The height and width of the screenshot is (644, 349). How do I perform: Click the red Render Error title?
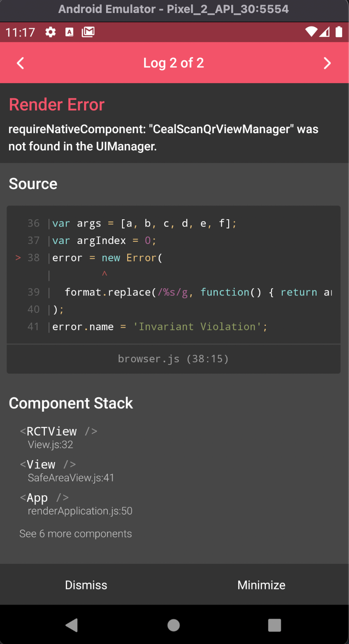click(x=56, y=104)
